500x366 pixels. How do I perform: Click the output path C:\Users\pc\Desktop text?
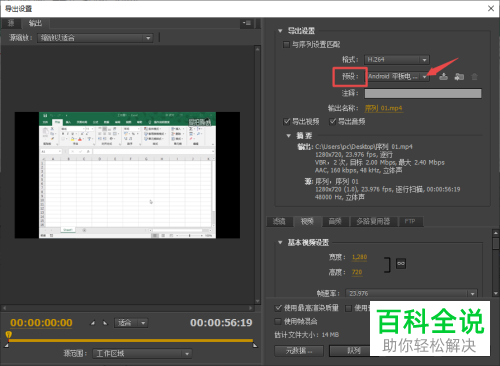(364, 147)
